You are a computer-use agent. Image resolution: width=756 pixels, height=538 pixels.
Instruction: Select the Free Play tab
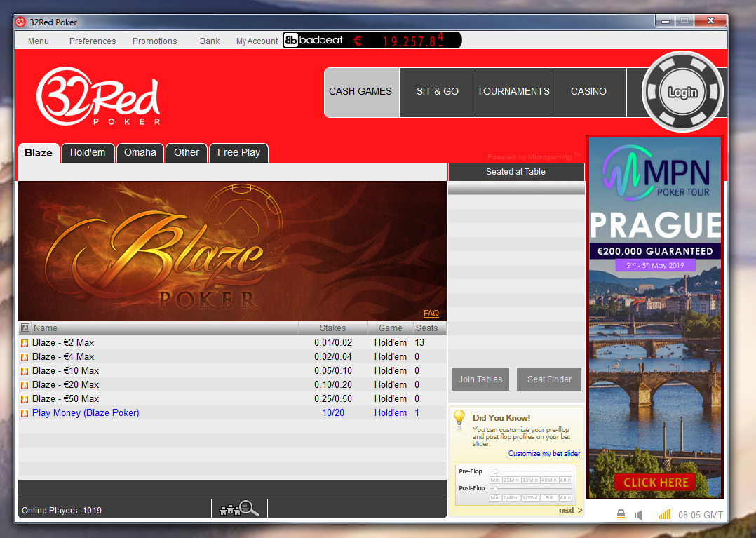click(238, 153)
